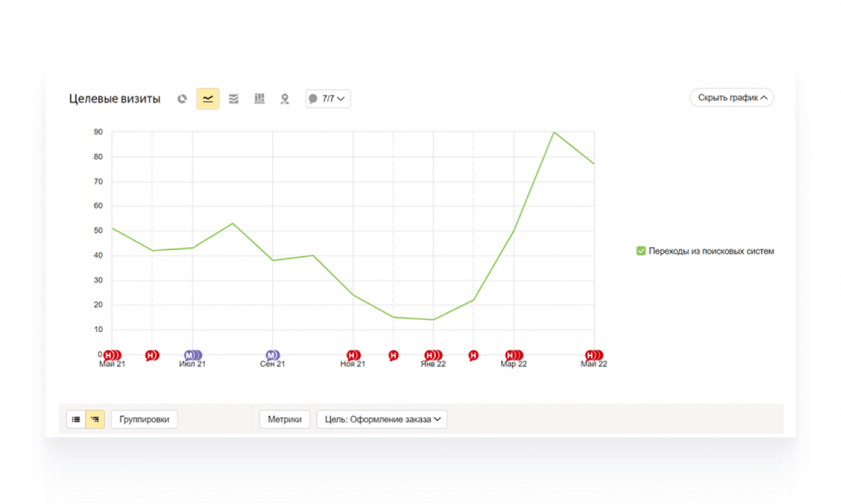This screenshot has width=841, height=504.
Task: Open the map view icon
Action: click(285, 99)
